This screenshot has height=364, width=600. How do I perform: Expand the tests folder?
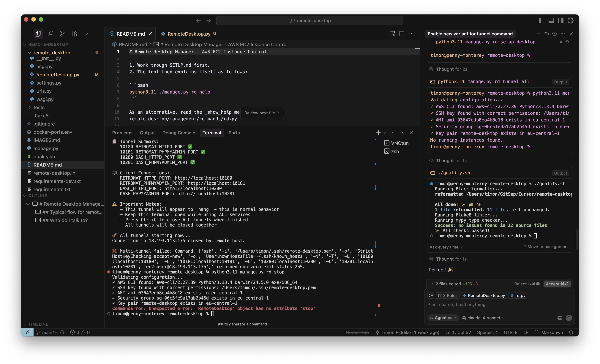tap(39, 107)
